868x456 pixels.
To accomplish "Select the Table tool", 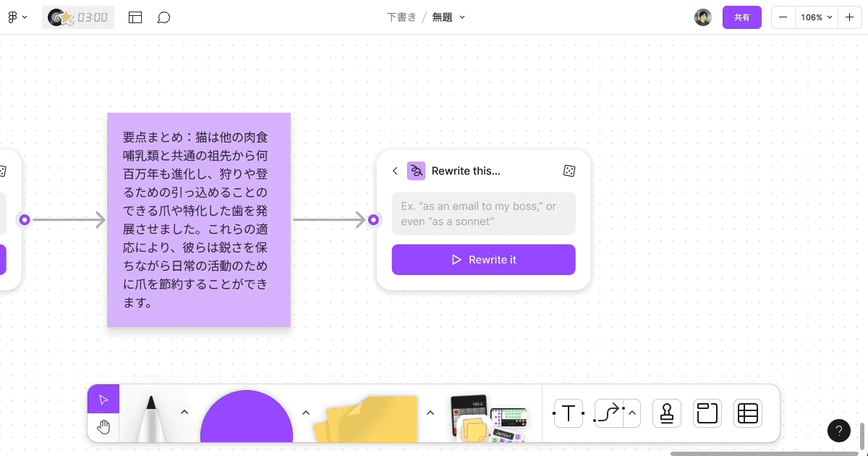I will pos(747,413).
